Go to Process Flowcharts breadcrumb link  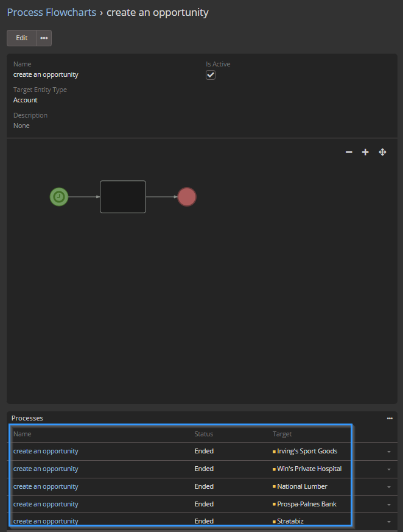click(51, 12)
